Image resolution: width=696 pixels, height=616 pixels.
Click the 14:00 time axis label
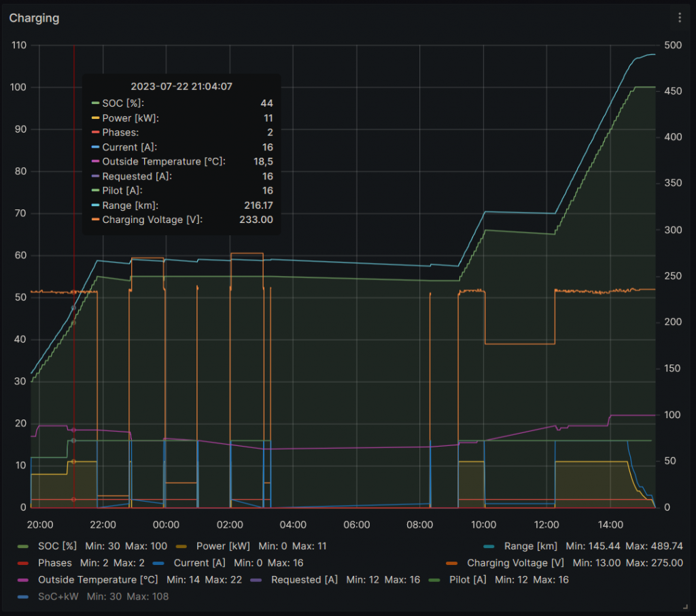610,525
